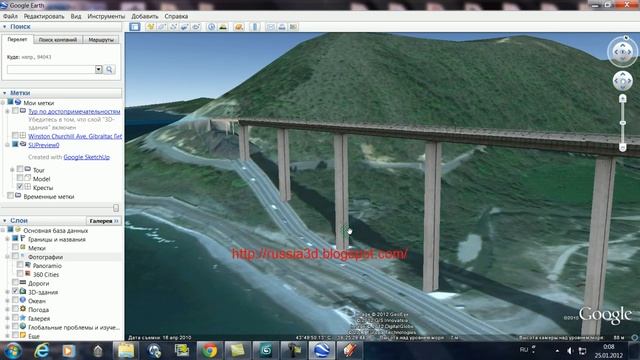
Task: Click the volume speaker tray icon
Action: [x=570, y=351]
